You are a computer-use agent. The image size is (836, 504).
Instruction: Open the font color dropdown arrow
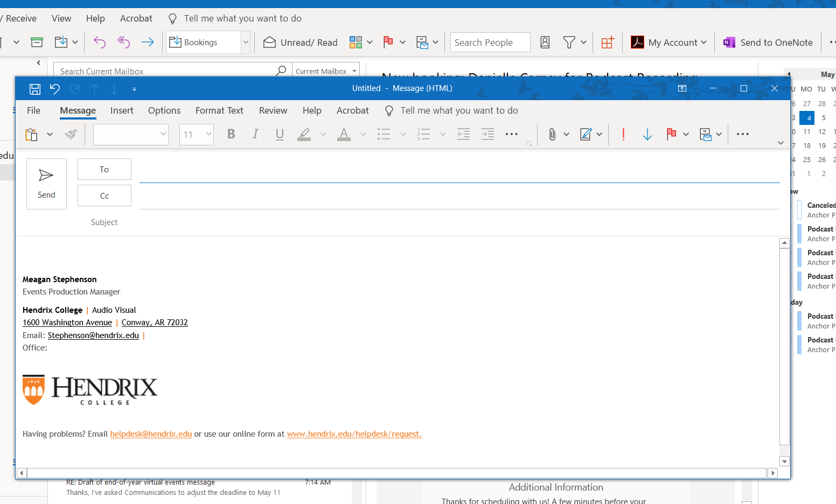[x=363, y=135]
